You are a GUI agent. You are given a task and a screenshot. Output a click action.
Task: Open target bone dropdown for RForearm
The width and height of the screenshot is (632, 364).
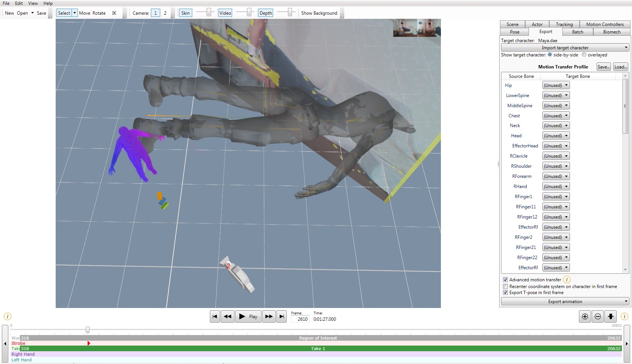tap(556, 176)
